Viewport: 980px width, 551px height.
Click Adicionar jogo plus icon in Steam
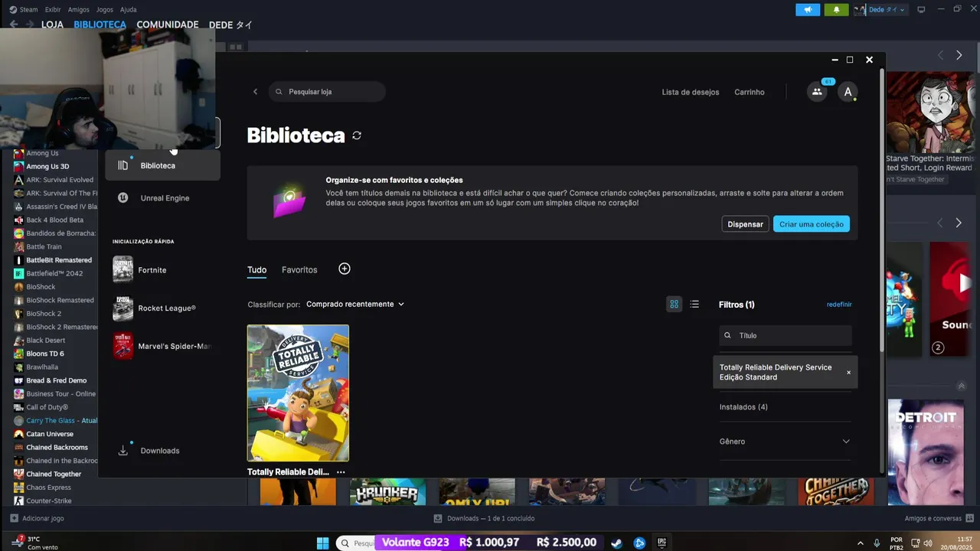[14, 518]
